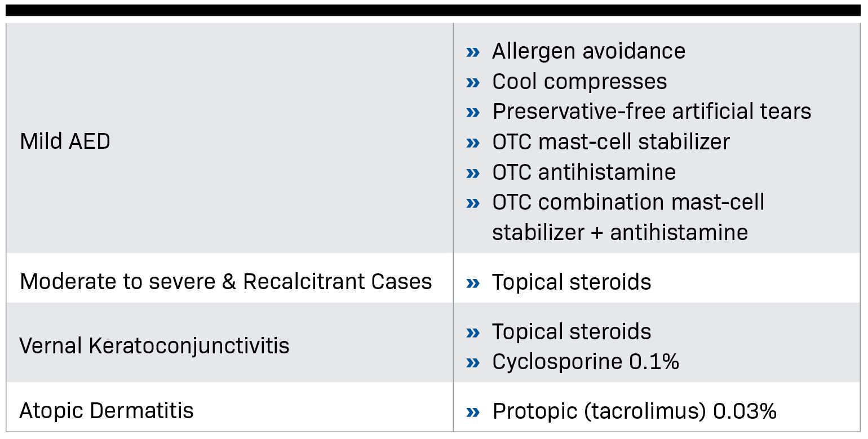This screenshot has height=439, width=868.
Task: Click the bullet arrow before Cool compresses
Action: 473,83
